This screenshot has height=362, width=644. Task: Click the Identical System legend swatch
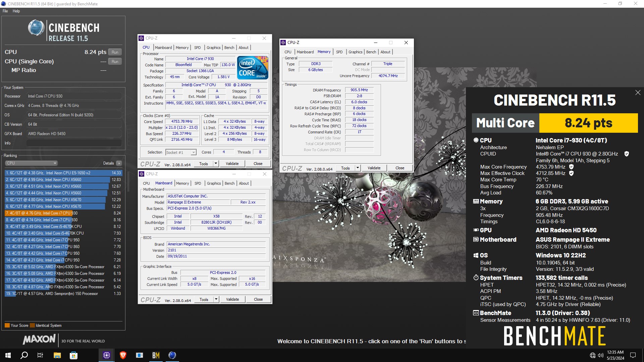tap(32, 325)
